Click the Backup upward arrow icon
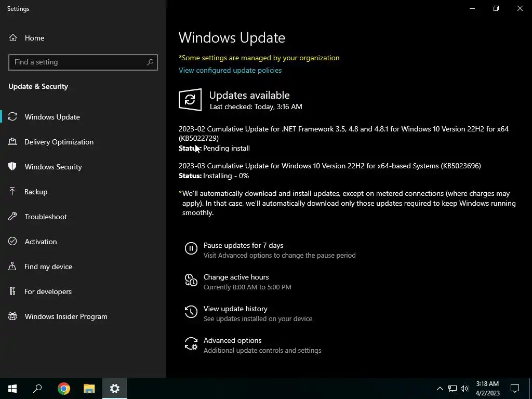Image resolution: width=532 pixels, height=399 pixels. [x=12, y=192]
